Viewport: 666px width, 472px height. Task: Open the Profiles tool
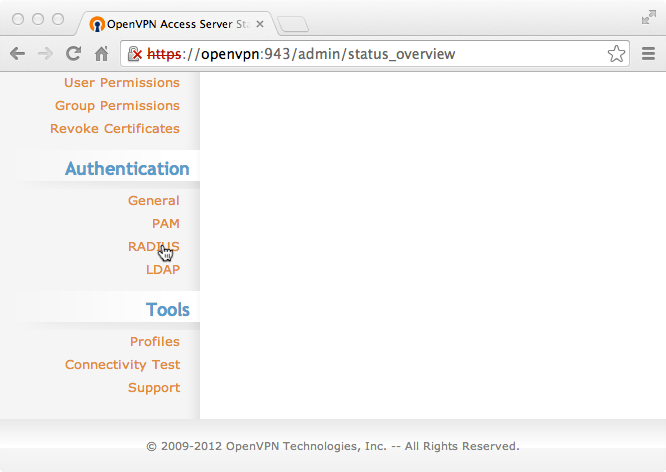click(x=155, y=342)
